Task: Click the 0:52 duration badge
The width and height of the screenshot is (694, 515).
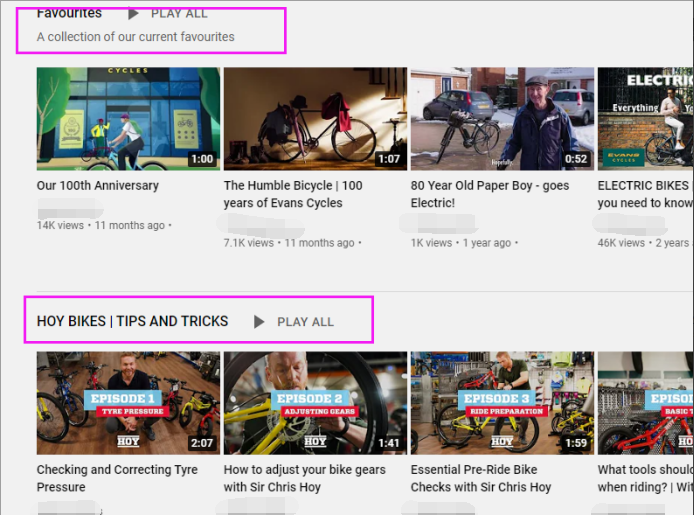Action: click(x=576, y=159)
